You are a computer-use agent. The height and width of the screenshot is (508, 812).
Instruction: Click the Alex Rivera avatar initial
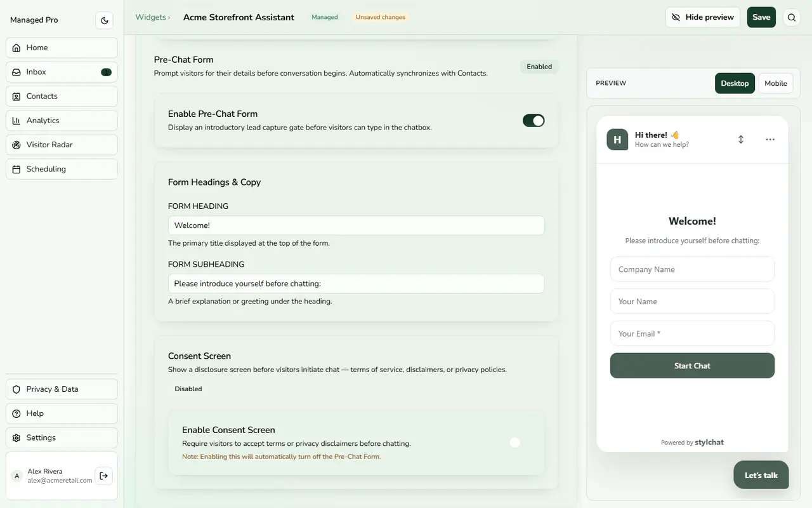click(x=17, y=476)
